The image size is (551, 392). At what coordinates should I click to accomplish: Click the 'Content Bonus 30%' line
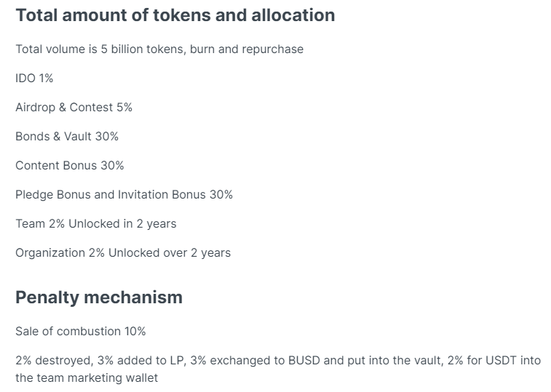coord(70,166)
